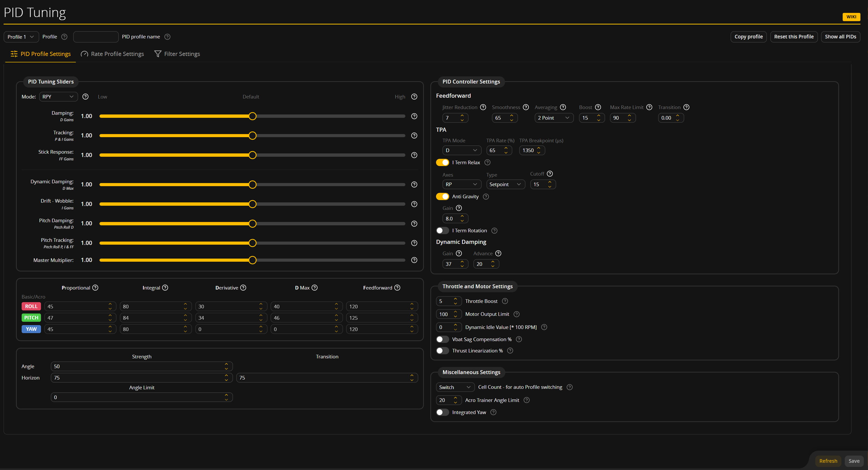Show help for Integral column
The image size is (868, 470).
[165, 288]
